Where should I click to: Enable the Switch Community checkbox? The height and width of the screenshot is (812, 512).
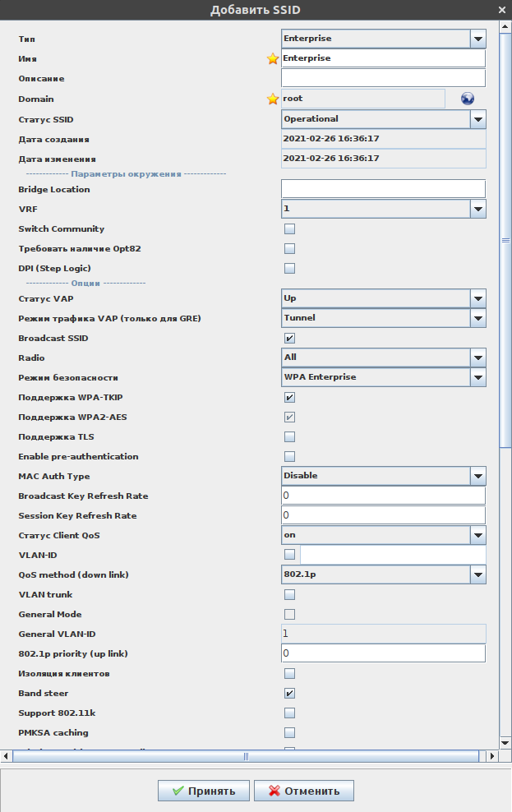click(289, 229)
